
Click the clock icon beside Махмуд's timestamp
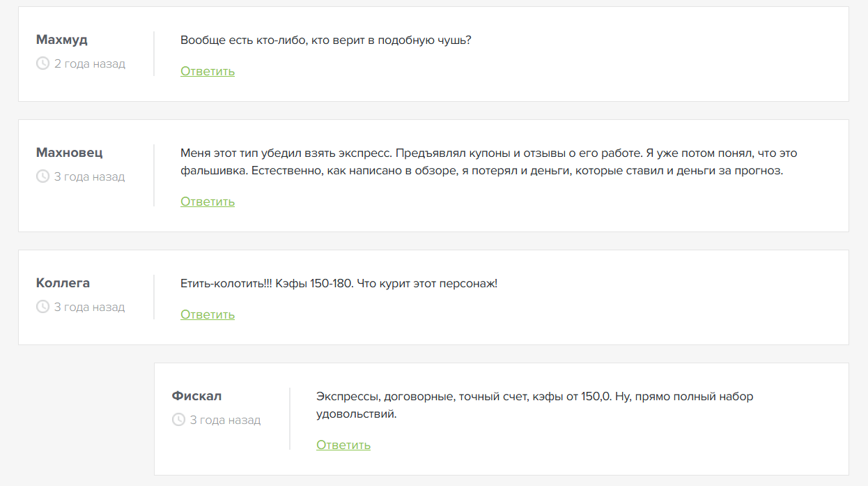coord(42,63)
